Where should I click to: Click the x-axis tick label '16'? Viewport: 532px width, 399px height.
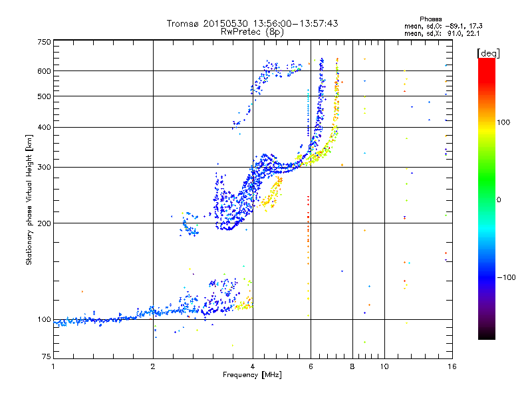tap(452, 366)
